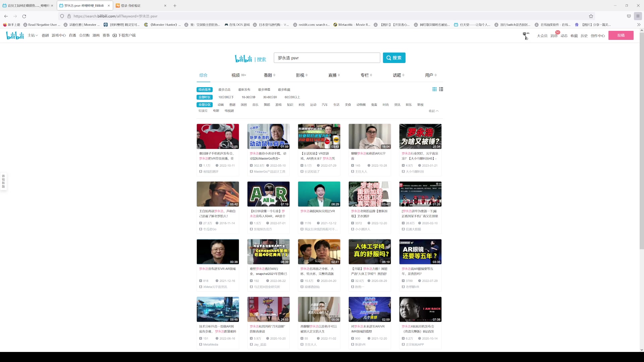Open the 罗永浩为啥又被锤 video thumbnail
Screen dimensions: 644x362
click(x=420, y=136)
